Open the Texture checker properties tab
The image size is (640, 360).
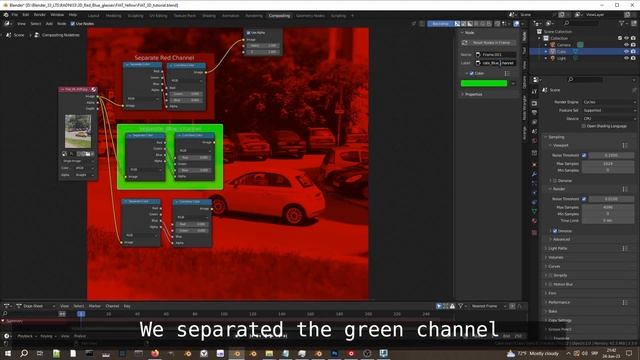point(534,233)
